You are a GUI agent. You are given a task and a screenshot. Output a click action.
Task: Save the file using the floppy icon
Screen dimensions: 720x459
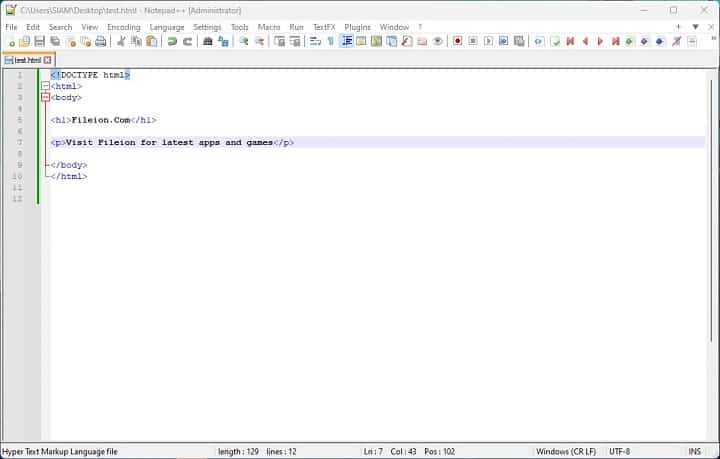pos(39,42)
